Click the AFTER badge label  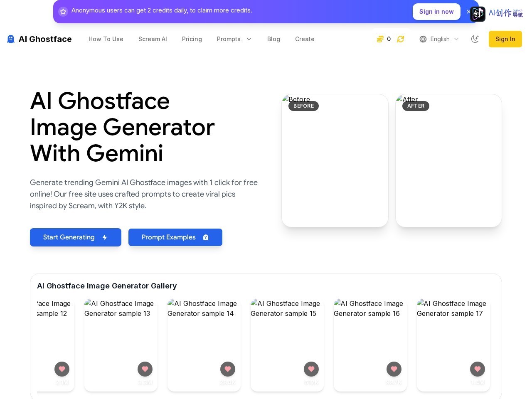click(416, 106)
